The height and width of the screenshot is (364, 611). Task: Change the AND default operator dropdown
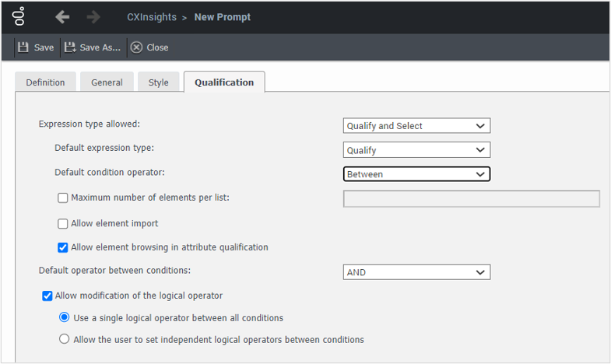(416, 273)
